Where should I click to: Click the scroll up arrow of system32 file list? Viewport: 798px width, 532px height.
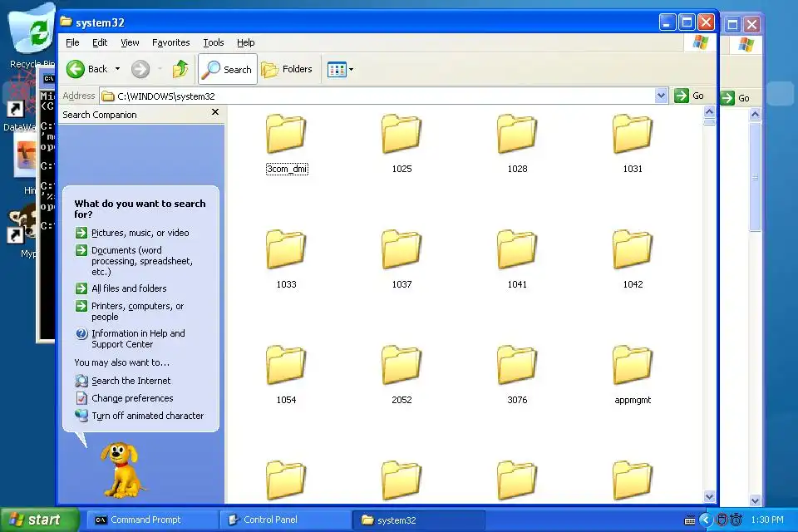click(x=709, y=111)
